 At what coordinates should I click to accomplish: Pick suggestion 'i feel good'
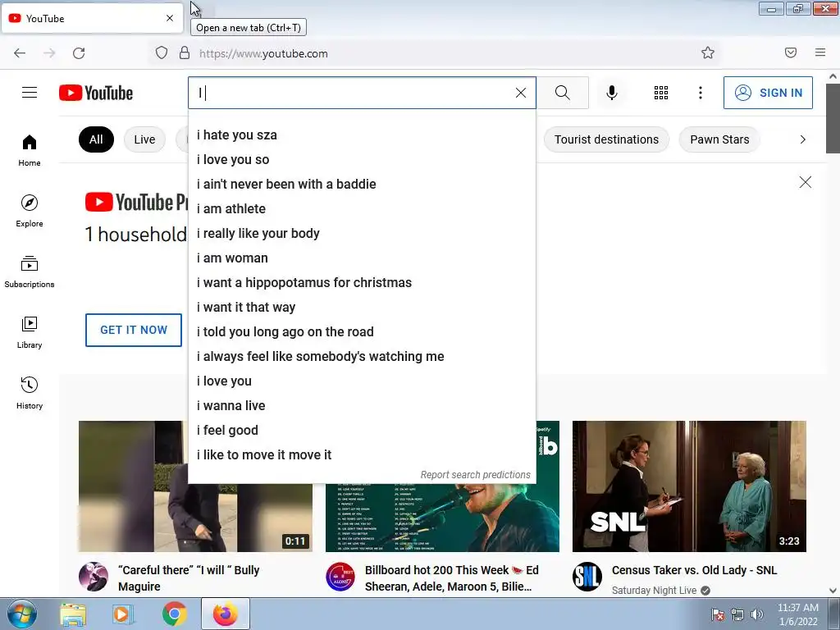point(362,431)
